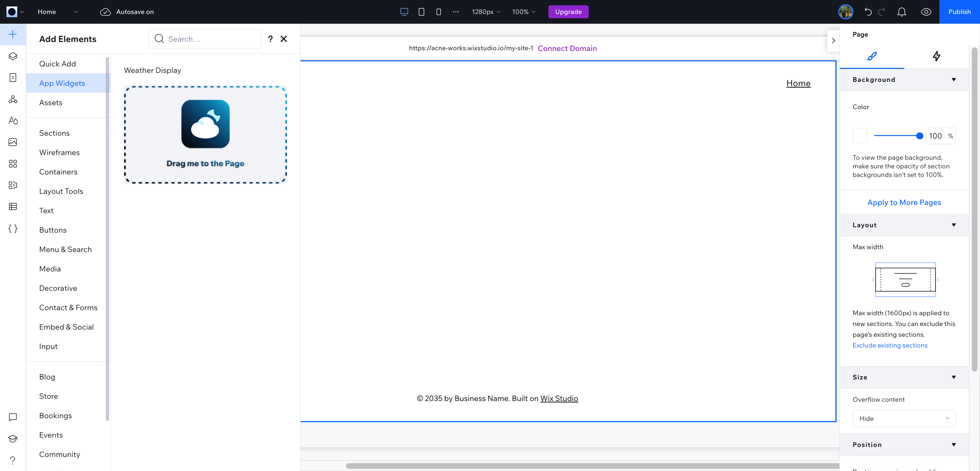Select Layout Tools category
This screenshot has height=471, width=980.
68,191
